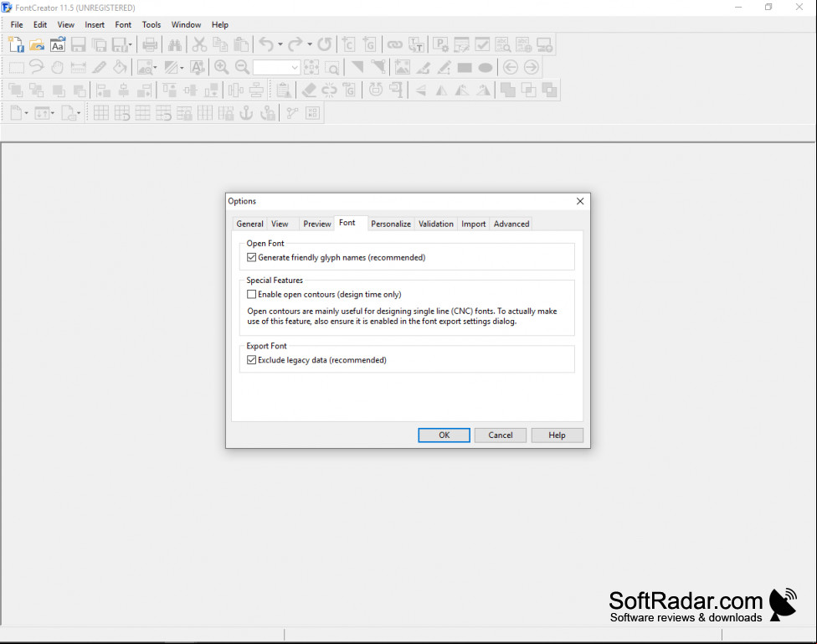Open the Tools menu
The image size is (817, 644).
tap(152, 24)
